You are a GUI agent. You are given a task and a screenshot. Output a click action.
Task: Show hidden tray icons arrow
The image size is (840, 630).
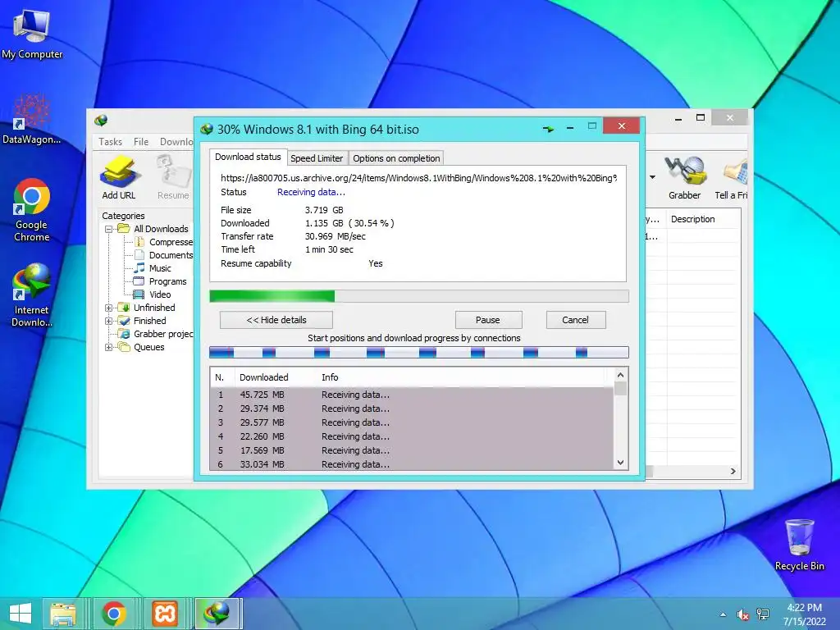point(724,614)
